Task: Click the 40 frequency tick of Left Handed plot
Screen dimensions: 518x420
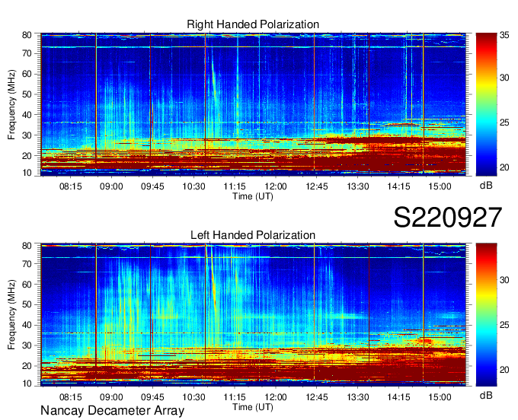Action: (27, 325)
